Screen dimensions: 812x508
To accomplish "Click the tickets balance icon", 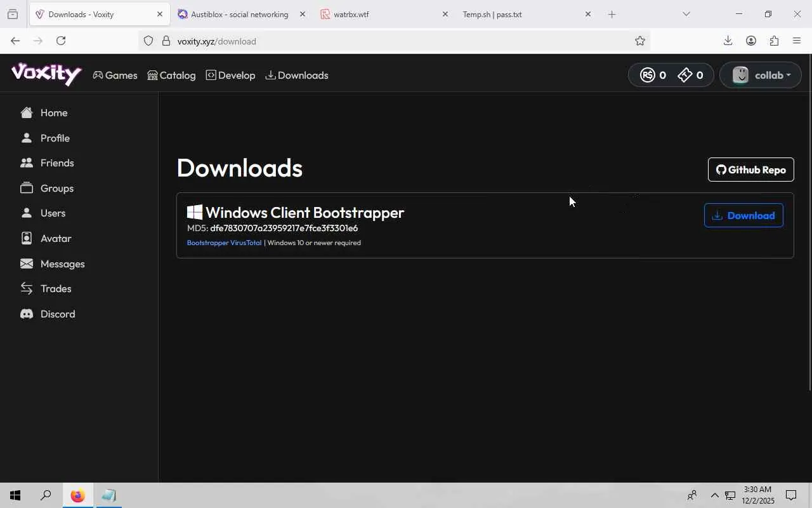I will click(685, 75).
